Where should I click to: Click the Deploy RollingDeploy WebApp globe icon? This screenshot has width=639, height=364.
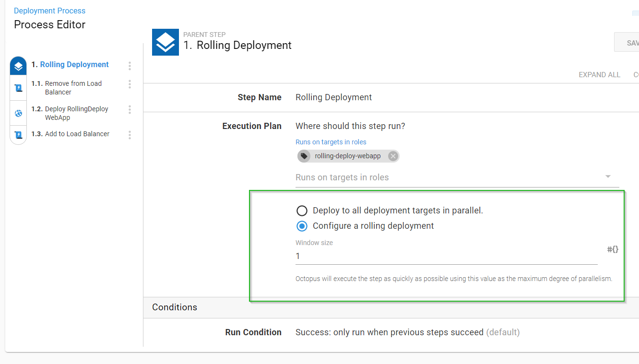[x=18, y=113]
